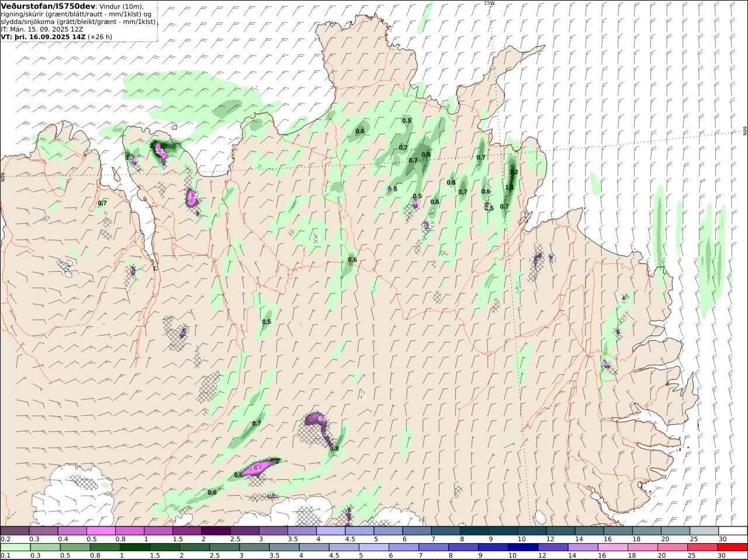Select the light lavender 4 swatch, upper legend
The width and height of the screenshot is (748, 560).
[330, 531]
